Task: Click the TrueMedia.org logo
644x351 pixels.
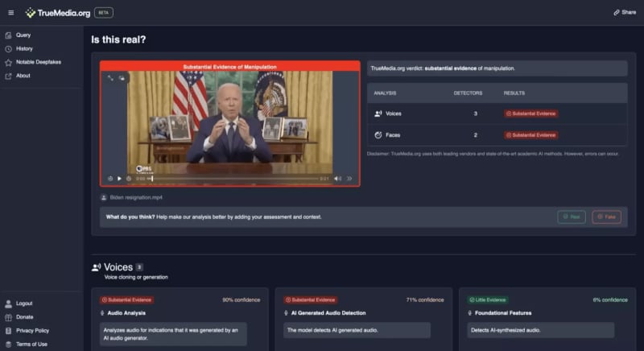Action: coord(57,12)
